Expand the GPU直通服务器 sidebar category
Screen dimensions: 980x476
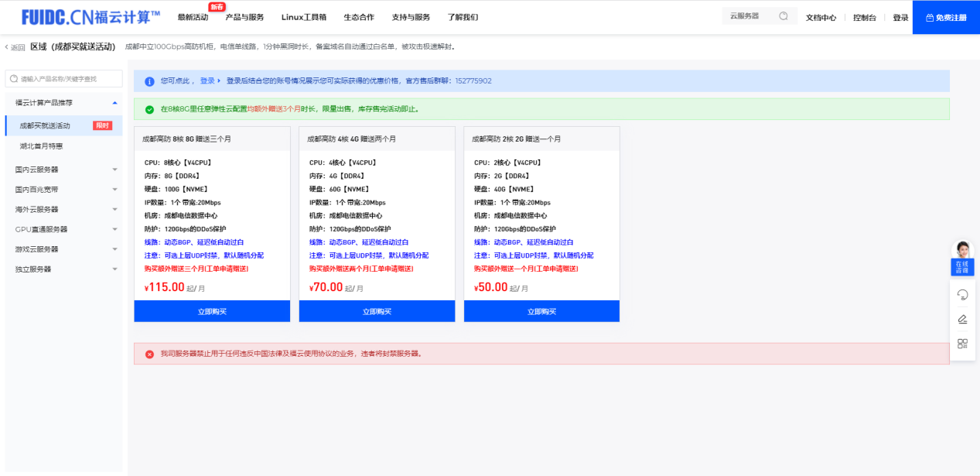[114, 230]
